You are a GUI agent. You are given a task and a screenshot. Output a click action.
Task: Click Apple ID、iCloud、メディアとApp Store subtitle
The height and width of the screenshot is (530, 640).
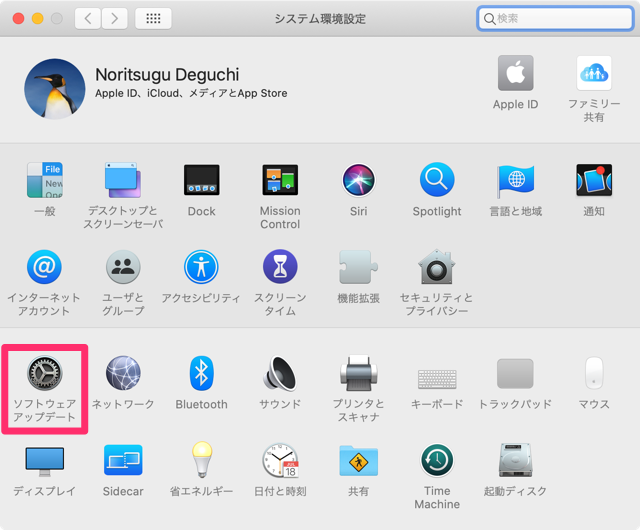click(x=191, y=94)
